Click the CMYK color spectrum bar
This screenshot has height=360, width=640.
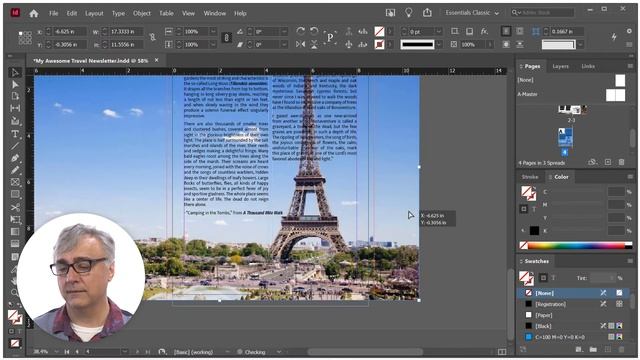point(576,245)
